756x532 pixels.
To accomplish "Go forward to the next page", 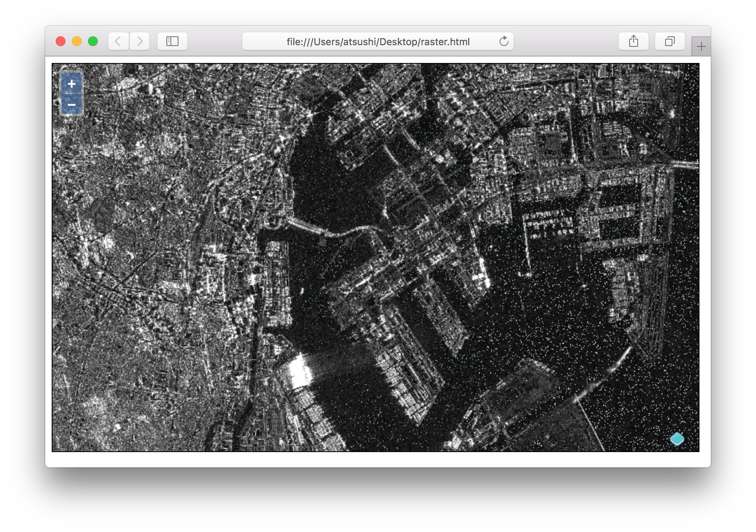I will point(140,41).
